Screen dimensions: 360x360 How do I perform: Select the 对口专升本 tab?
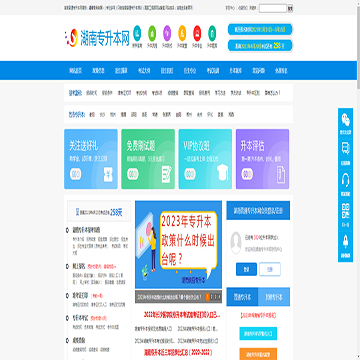pyautogui.click(x=274, y=297)
